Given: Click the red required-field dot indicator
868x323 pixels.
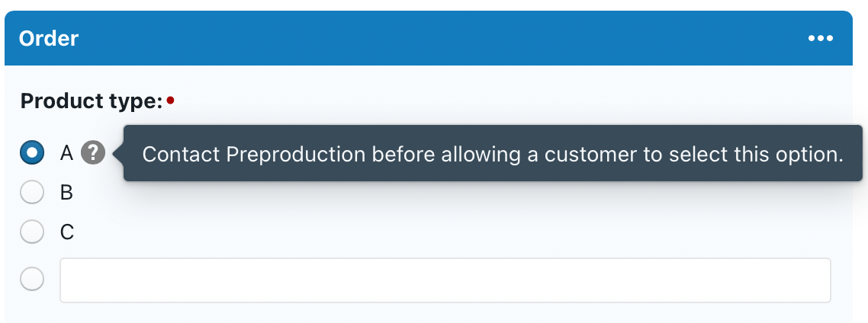Looking at the screenshot, I should point(170,101).
